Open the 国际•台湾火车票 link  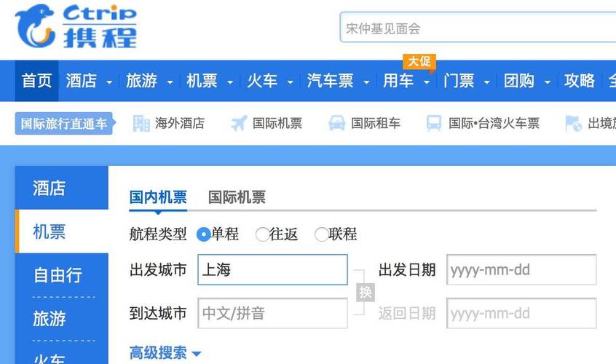pos(494,123)
